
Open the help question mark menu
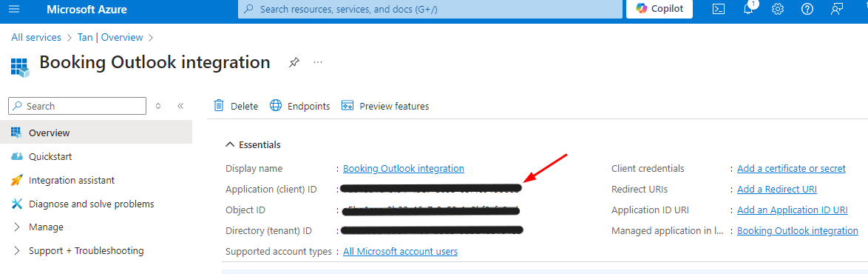tap(807, 10)
